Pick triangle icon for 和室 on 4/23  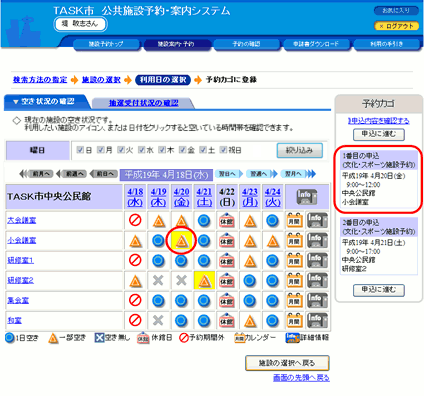pyautogui.click(x=250, y=321)
